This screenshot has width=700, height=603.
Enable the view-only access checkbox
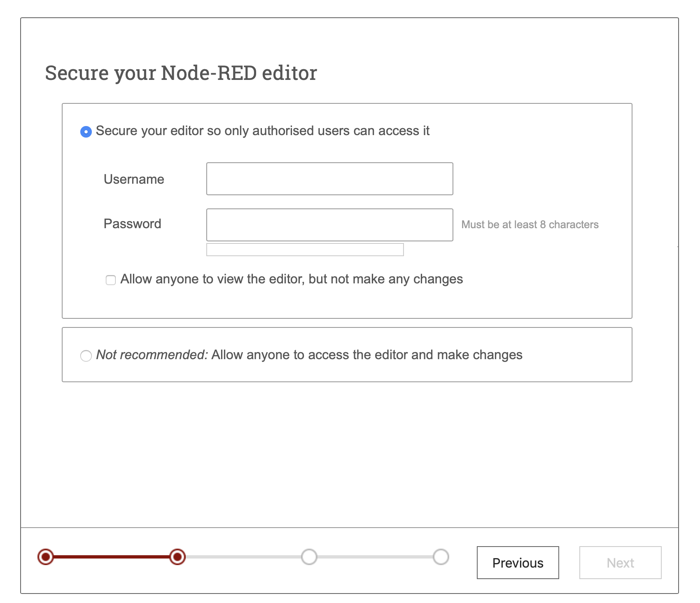(x=111, y=280)
